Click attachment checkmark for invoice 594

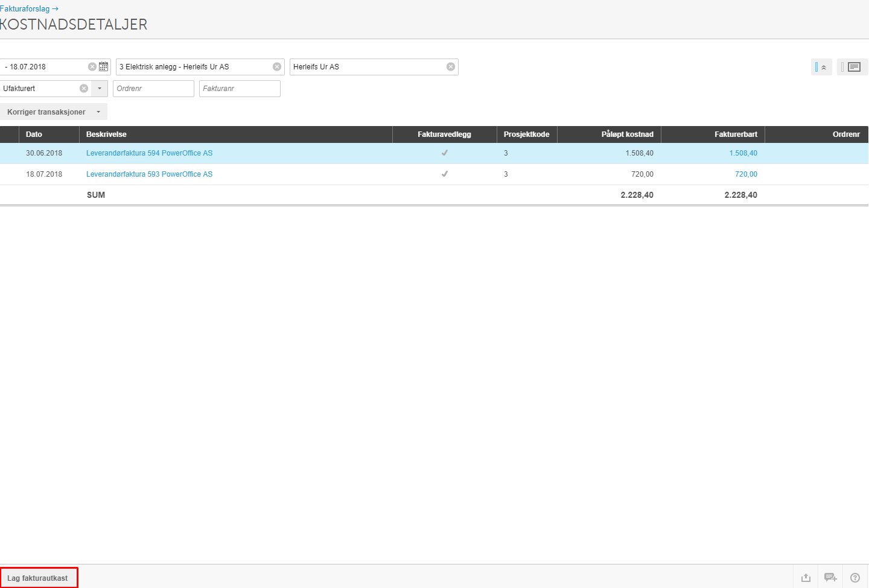445,153
